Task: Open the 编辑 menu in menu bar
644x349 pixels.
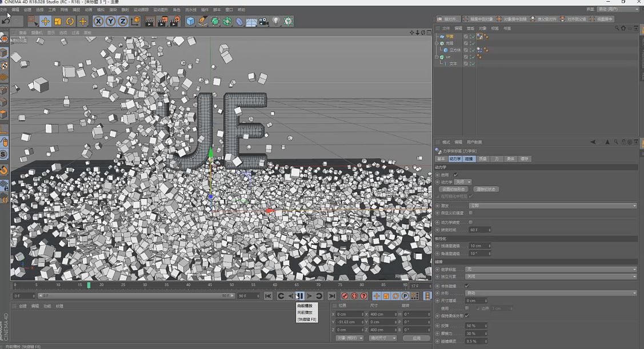Action: (x=15, y=10)
